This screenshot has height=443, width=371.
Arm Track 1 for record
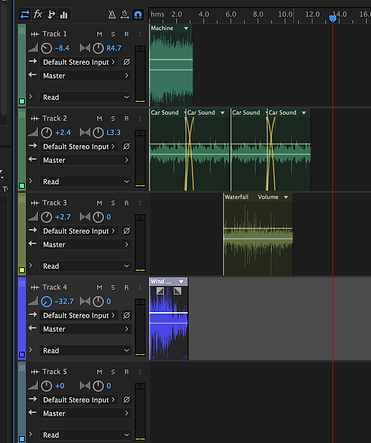[126, 34]
